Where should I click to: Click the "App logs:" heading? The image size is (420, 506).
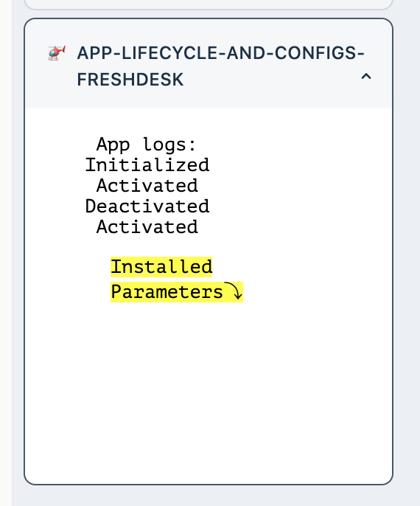click(147, 145)
